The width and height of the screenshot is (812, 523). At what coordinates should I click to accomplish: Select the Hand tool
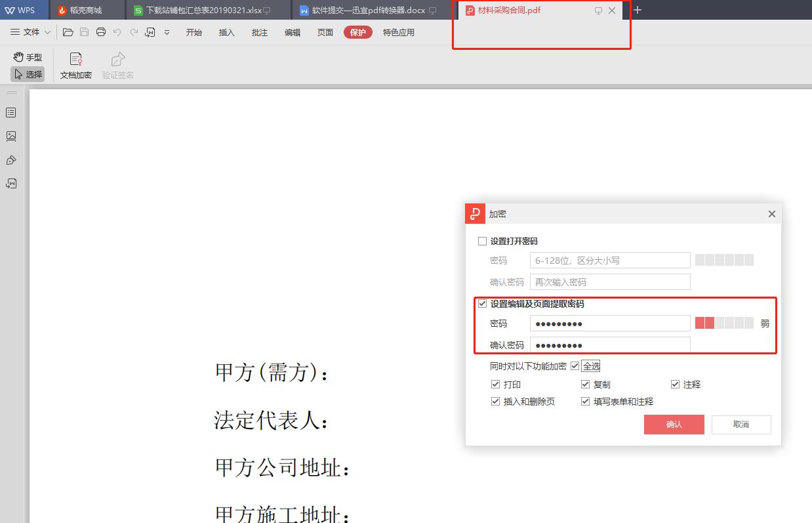tap(26, 57)
